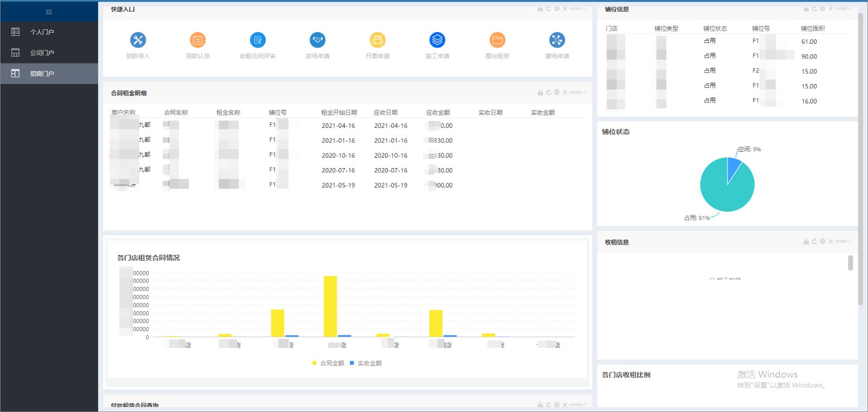This screenshot has width=868, height=412.
Task: Click the 个人门户 sidebar icon
Action: pyautogui.click(x=15, y=32)
